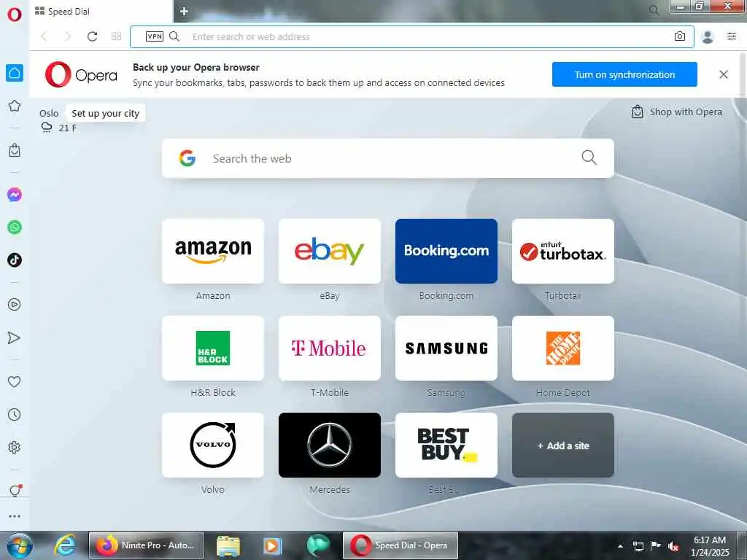Open My Flow send icon
Image resolution: width=747 pixels, height=560 pixels.
coord(15,338)
